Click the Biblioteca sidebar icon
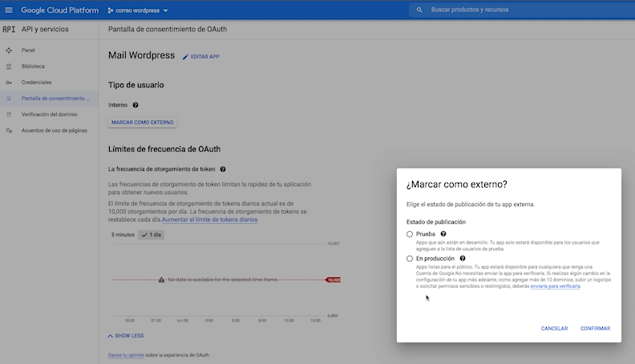Viewport: 635px width, 364px height. tap(9, 67)
